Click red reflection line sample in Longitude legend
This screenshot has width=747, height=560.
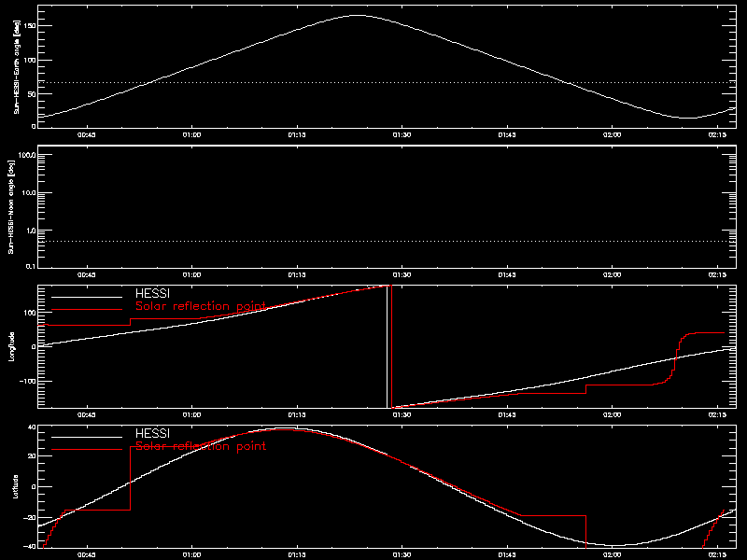(x=87, y=310)
